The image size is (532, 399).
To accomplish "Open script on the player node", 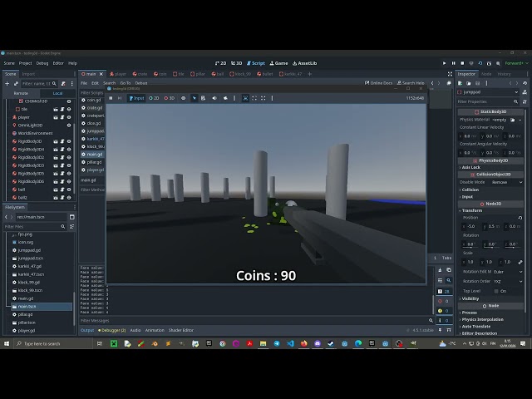I will (62, 117).
